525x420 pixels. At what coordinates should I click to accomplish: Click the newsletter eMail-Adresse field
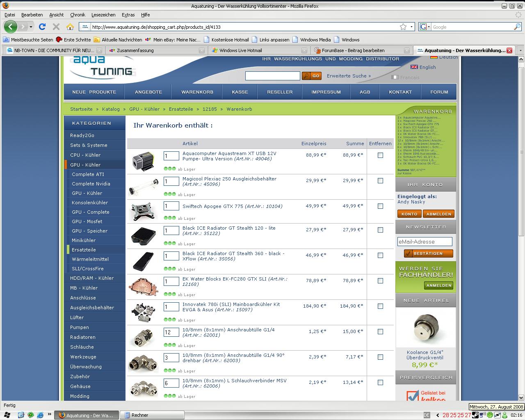coord(425,242)
